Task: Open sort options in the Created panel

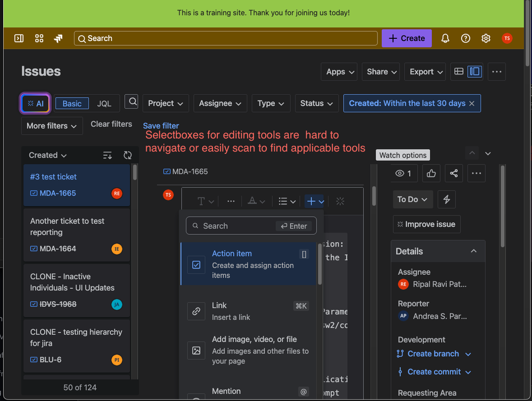Action: point(107,155)
